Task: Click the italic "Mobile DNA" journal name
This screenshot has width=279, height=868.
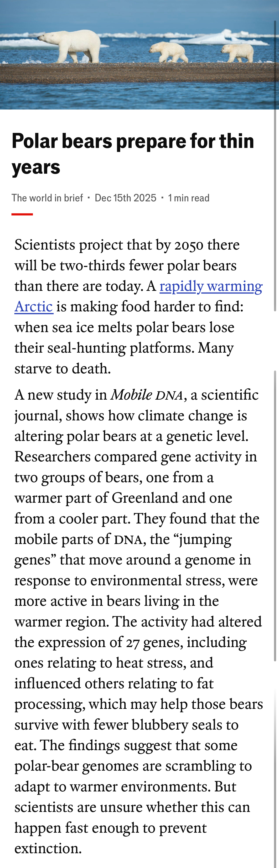Action: click(147, 395)
